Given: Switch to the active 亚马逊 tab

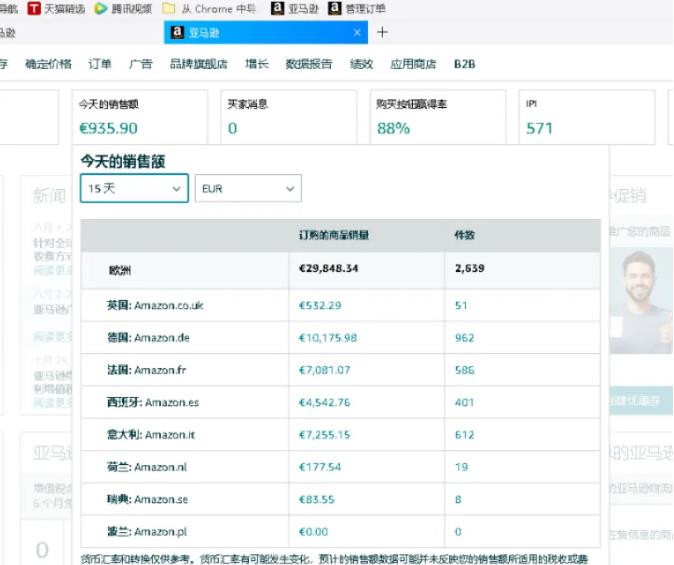Looking at the screenshot, I should 266,33.
